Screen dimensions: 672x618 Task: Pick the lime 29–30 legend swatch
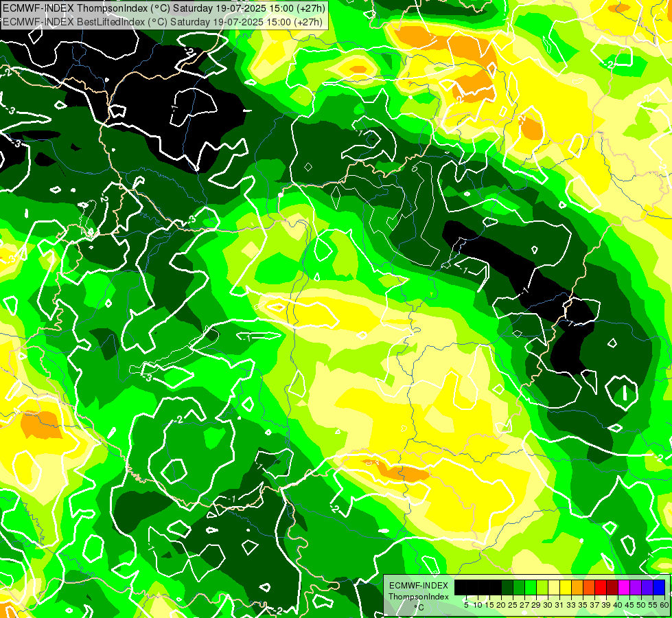pyautogui.click(x=542, y=587)
